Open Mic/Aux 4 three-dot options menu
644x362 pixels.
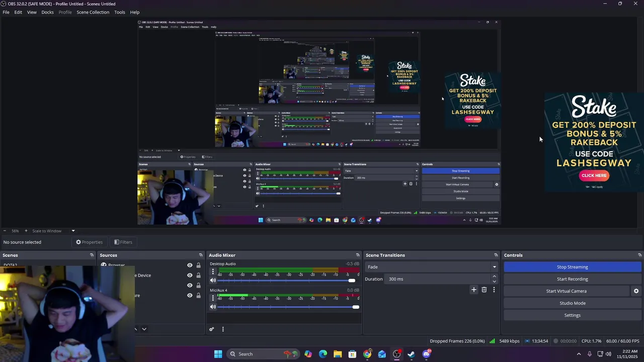click(x=213, y=298)
